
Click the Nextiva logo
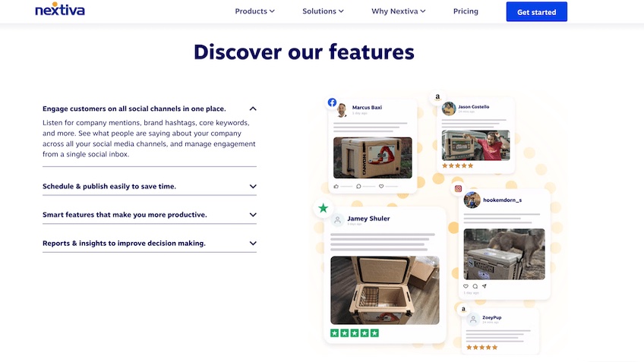point(60,9)
